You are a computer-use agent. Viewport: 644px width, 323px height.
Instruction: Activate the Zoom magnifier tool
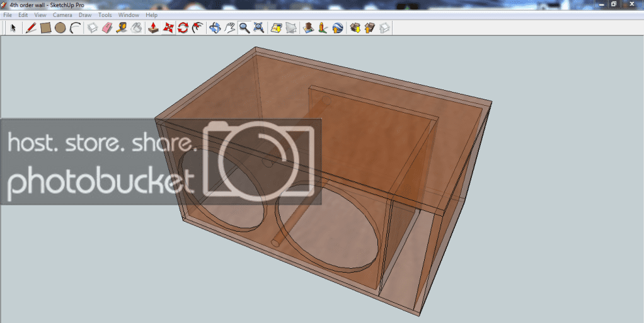point(244,28)
